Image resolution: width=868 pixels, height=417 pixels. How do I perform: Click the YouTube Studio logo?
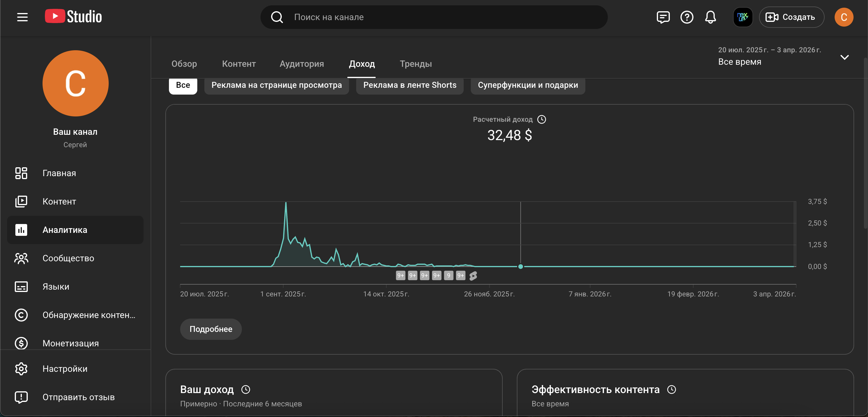pyautogui.click(x=74, y=17)
